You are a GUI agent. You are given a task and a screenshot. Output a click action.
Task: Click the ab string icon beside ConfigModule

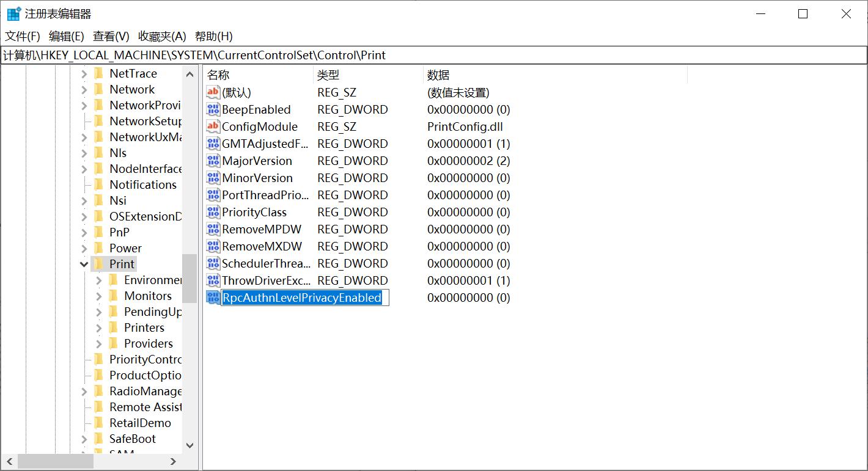click(213, 126)
